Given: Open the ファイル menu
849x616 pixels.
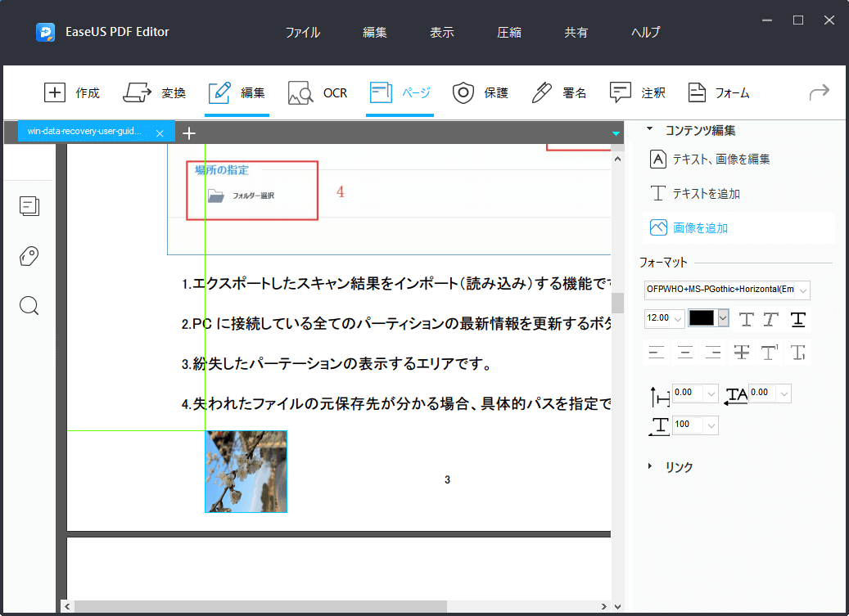Looking at the screenshot, I should point(303,32).
